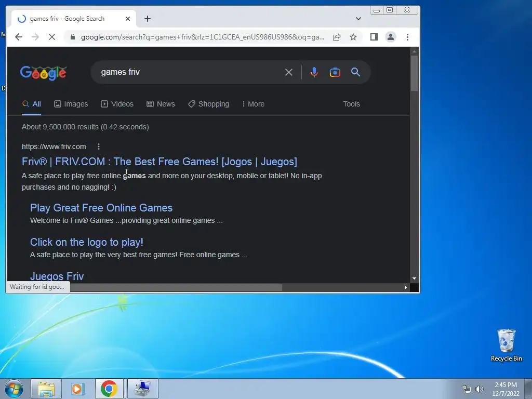
Task: Open the Windows Start menu
Action: click(x=14, y=389)
